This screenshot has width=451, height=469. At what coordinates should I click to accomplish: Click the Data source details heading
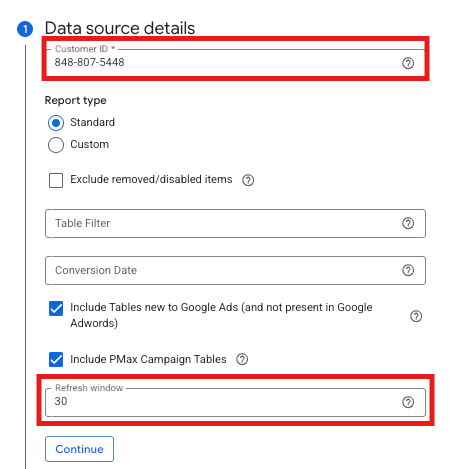120,28
